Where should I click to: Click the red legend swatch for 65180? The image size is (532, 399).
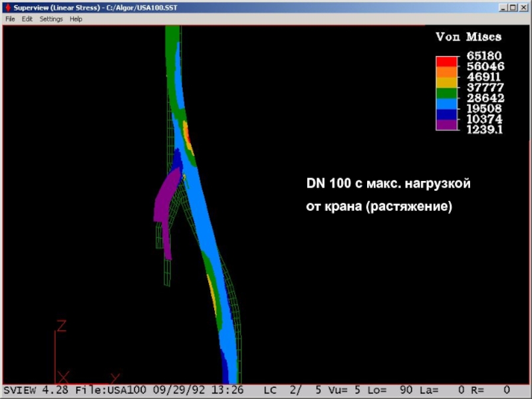[x=446, y=62]
